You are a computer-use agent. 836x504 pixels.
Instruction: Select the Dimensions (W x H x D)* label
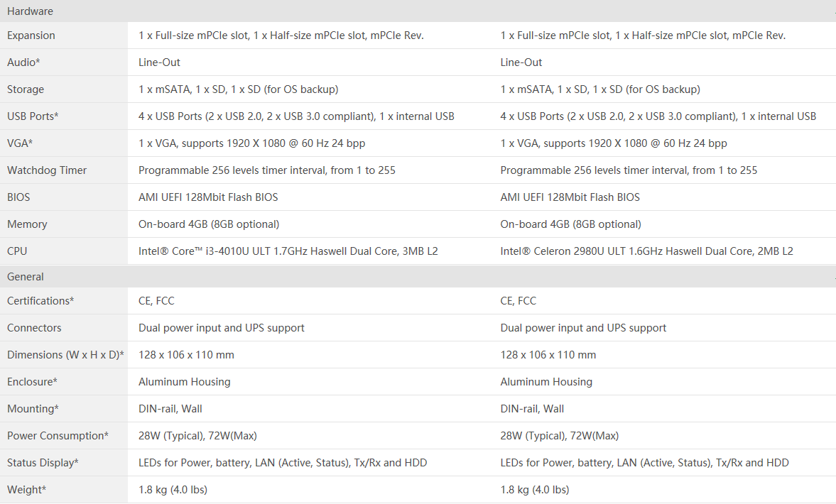[x=65, y=355]
